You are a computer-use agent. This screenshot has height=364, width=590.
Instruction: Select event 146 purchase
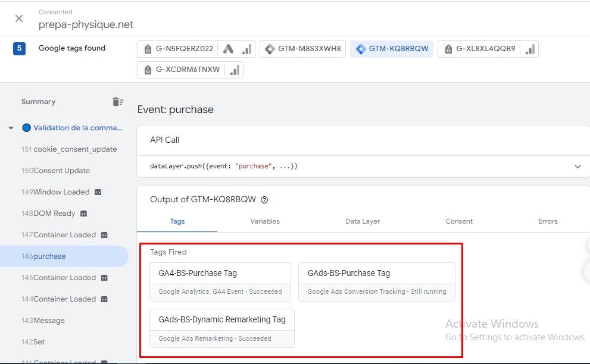tap(64, 256)
